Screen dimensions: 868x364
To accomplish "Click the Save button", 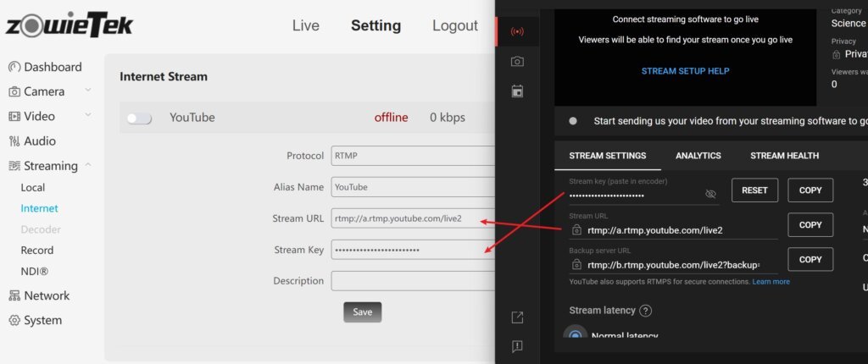I will click(x=362, y=312).
